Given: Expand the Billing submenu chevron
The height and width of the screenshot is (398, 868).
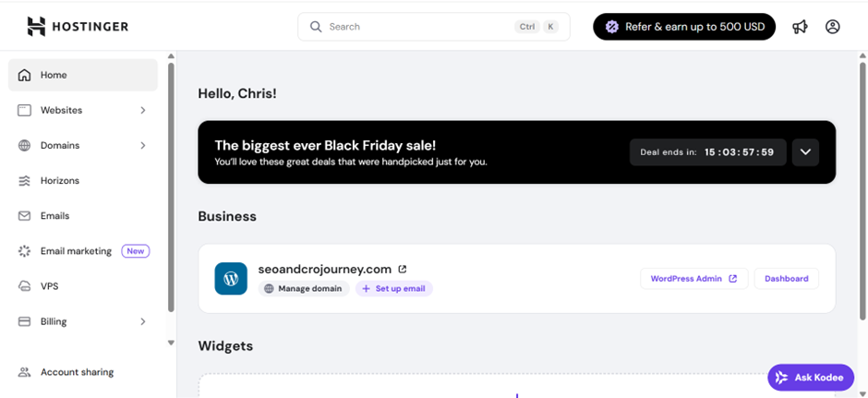Looking at the screenshot, I should click(x=143, y=321).
